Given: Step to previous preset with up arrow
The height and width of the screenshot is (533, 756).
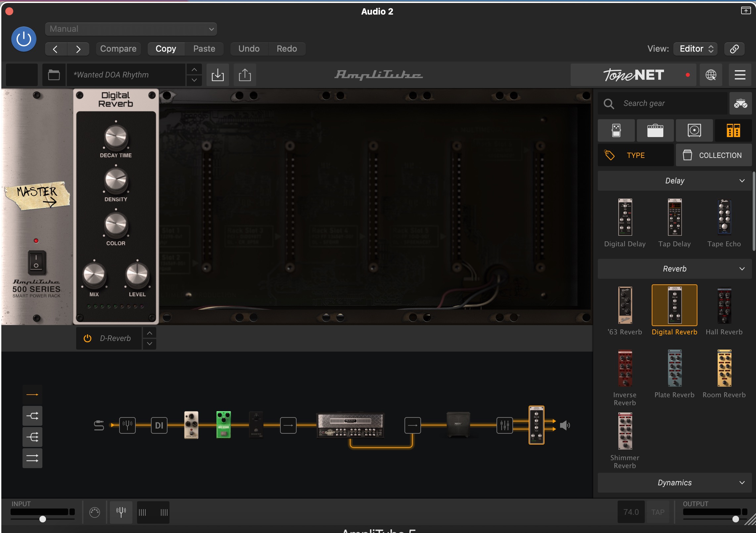Looking at the screenshot, I should (x=194, y=70).
